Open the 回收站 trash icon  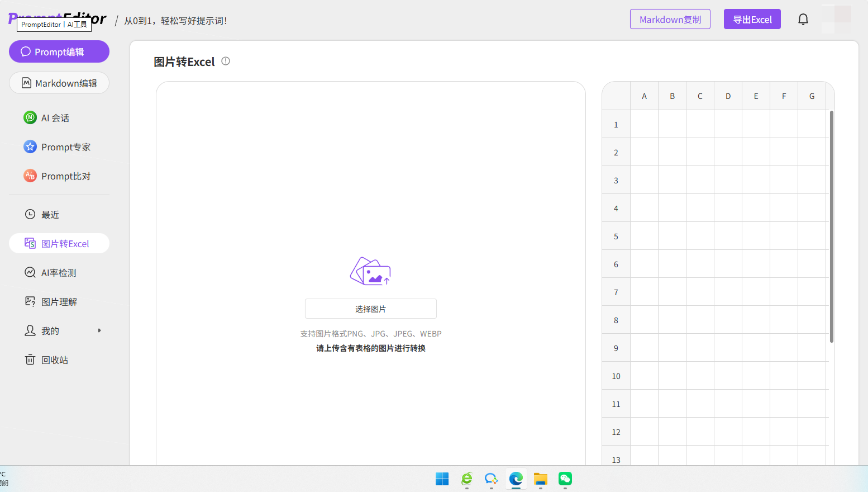click(x=30, y=359)
